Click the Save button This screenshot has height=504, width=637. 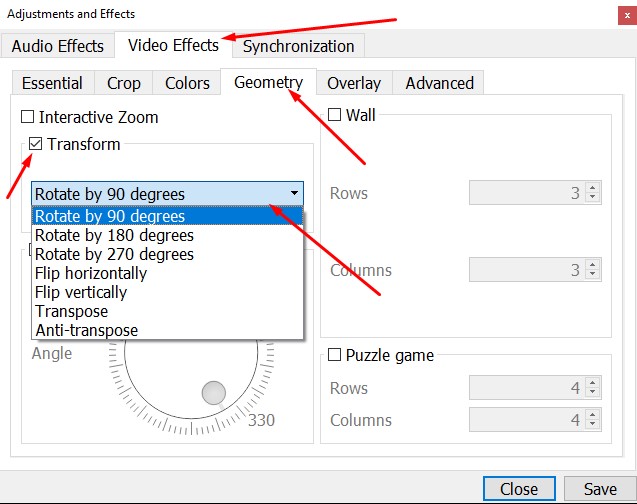coord(600,489)
